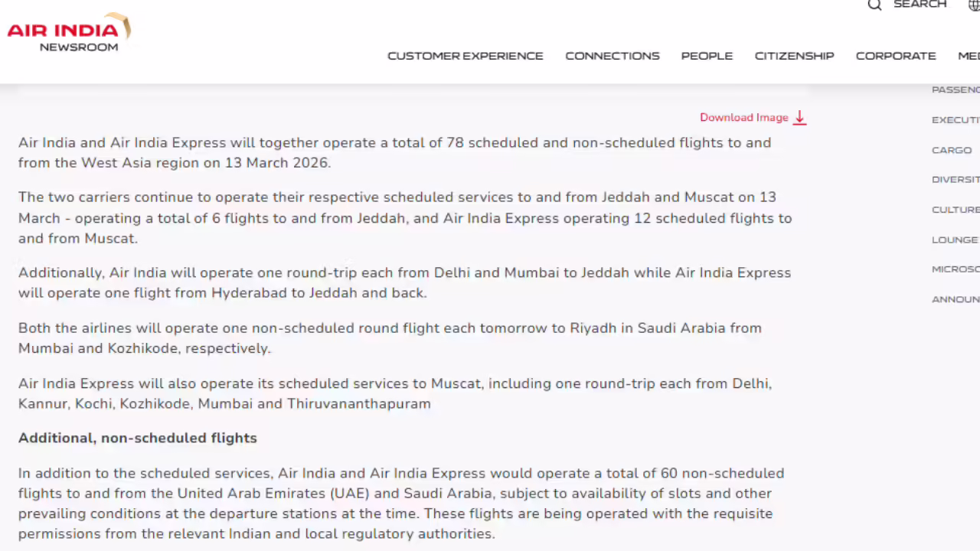
Task: Select the Passenger tag in sidebar
Action: pyautogui.click(x=955, y=90)
